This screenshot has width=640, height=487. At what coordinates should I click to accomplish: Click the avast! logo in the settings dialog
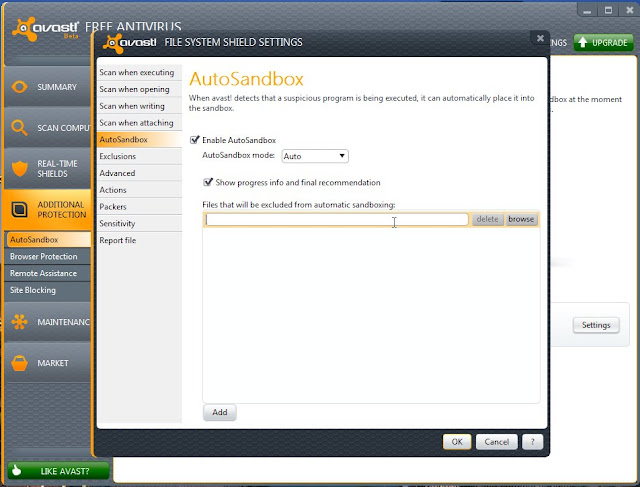(x=130, y=43)
